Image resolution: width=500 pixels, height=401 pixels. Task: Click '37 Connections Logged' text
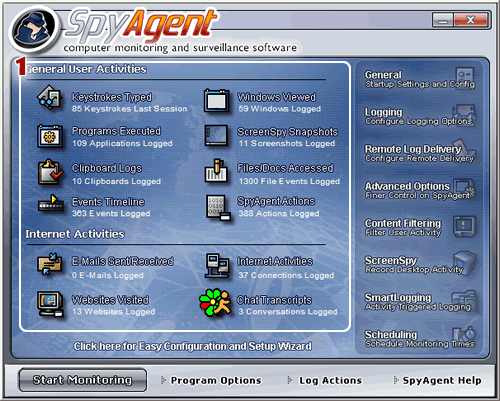[286, 275]
